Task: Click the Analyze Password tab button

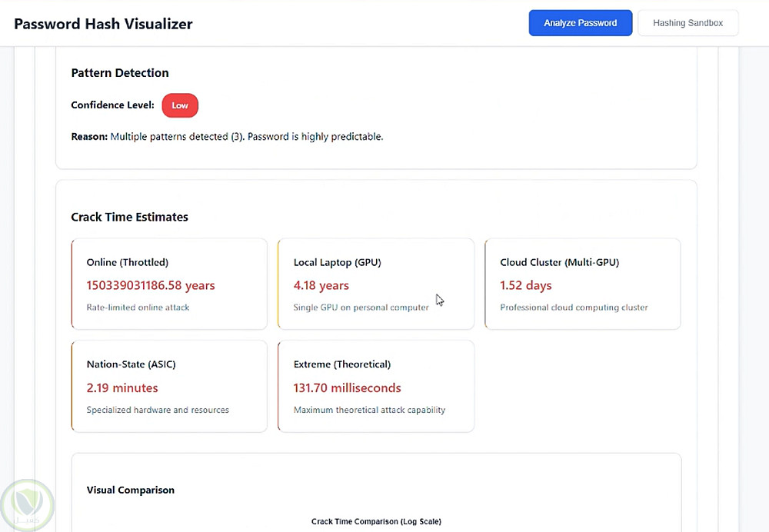Action: point(580,23)
